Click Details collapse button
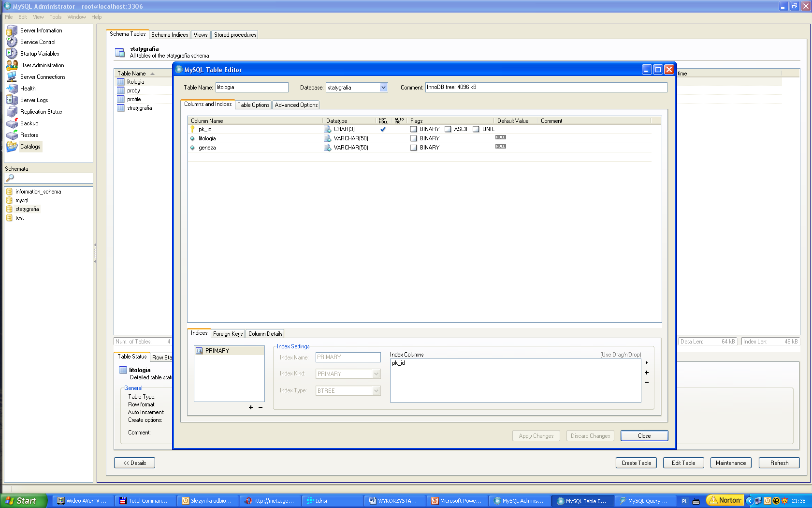The height and width of the screenshot is (508, 812). click(x=134, y=463)
